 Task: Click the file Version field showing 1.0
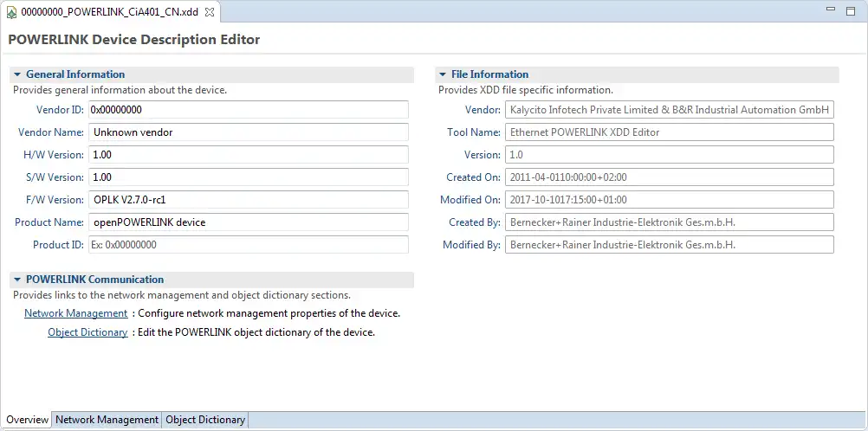[670, 155]
